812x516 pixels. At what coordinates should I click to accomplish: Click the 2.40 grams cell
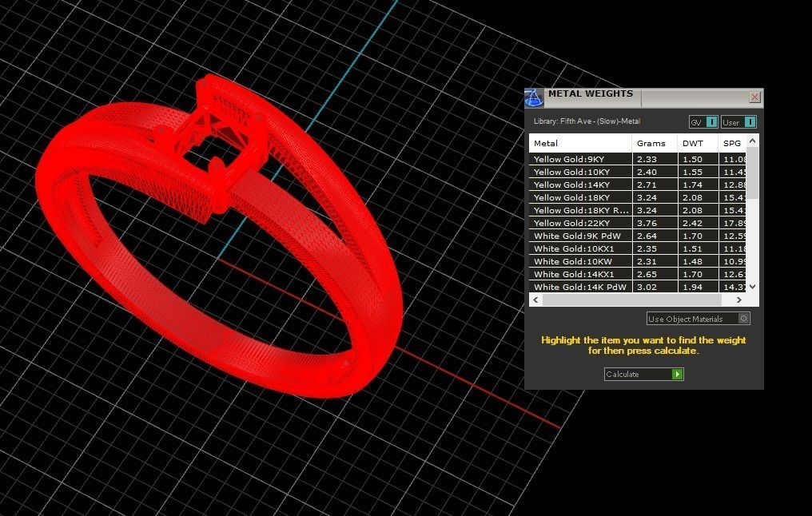pyautogui.click(x=655, y=172)
